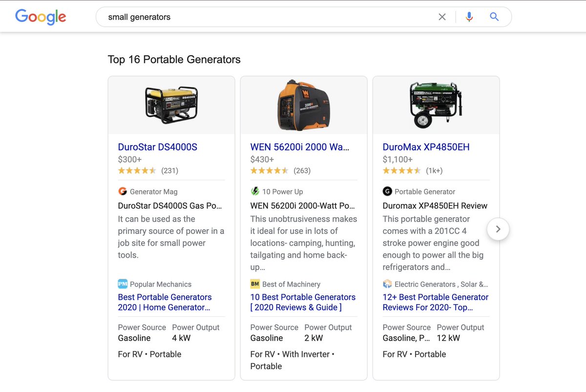Click the '$430+' price text
Viewport: 586px width, 392px height.
[x=262, y=160]
